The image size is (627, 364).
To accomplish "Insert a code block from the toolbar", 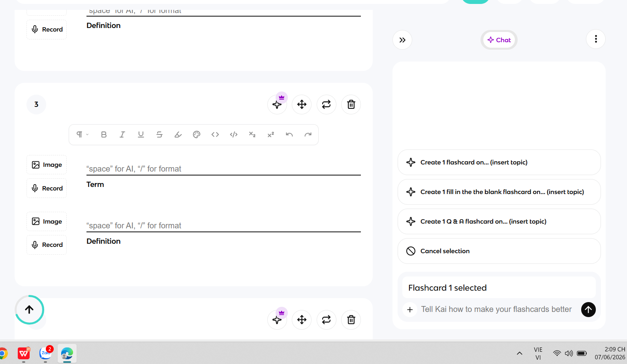I will [234, 134].
